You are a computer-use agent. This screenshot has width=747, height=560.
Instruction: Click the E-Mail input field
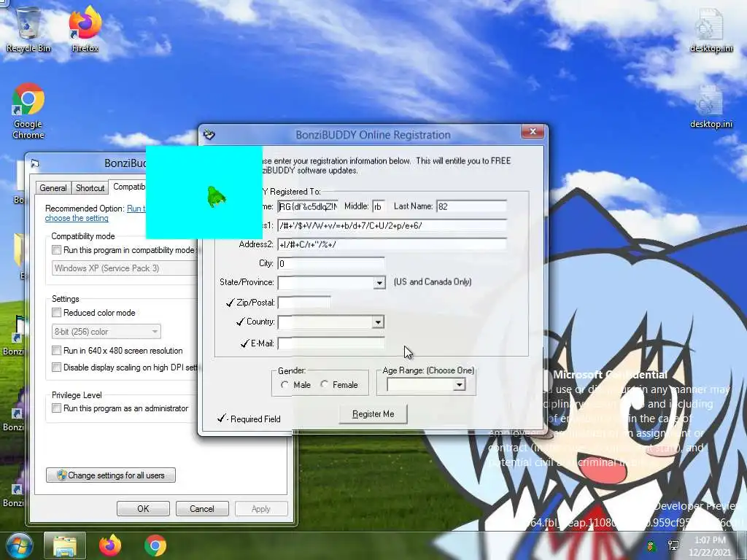(331, 343)
